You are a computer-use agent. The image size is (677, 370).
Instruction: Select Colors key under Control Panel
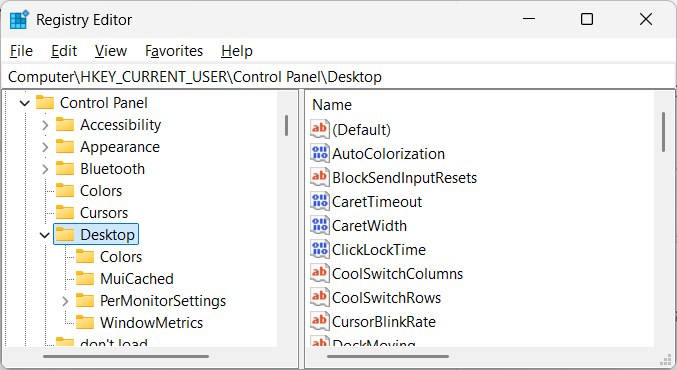(x=101, y=191)
